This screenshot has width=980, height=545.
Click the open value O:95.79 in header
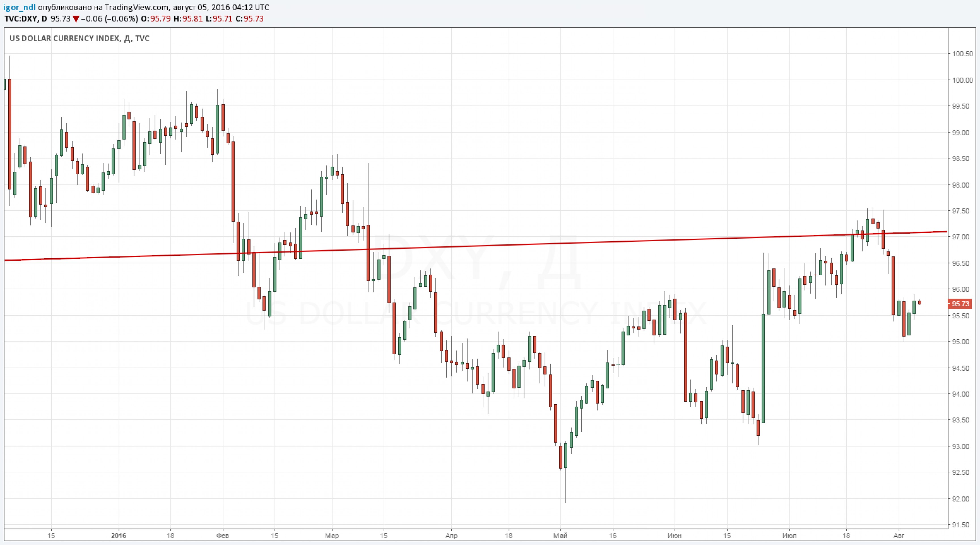[156, 19]
